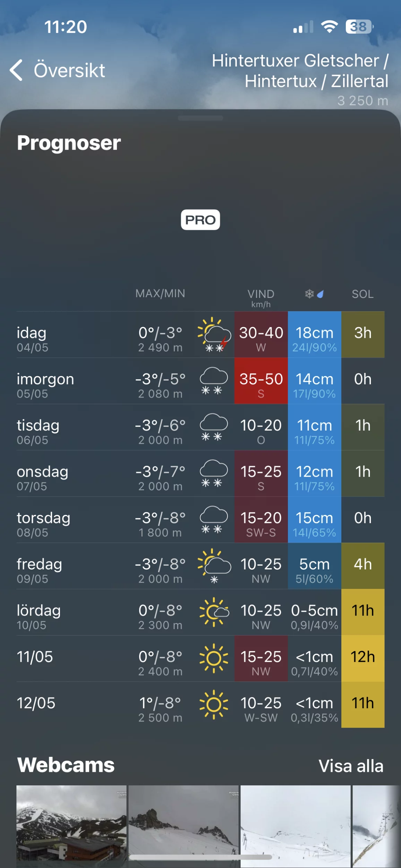
Task: Tap the PRO badge icon
Action: (200, 220)
